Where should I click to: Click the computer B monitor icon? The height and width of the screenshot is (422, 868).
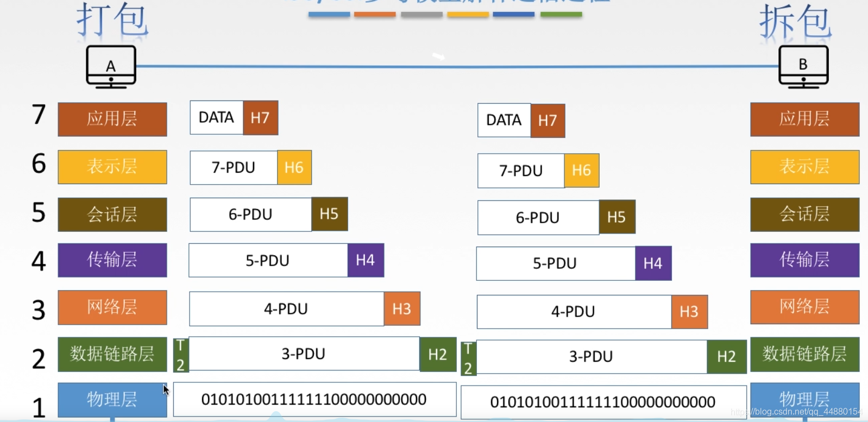[803, 67]
